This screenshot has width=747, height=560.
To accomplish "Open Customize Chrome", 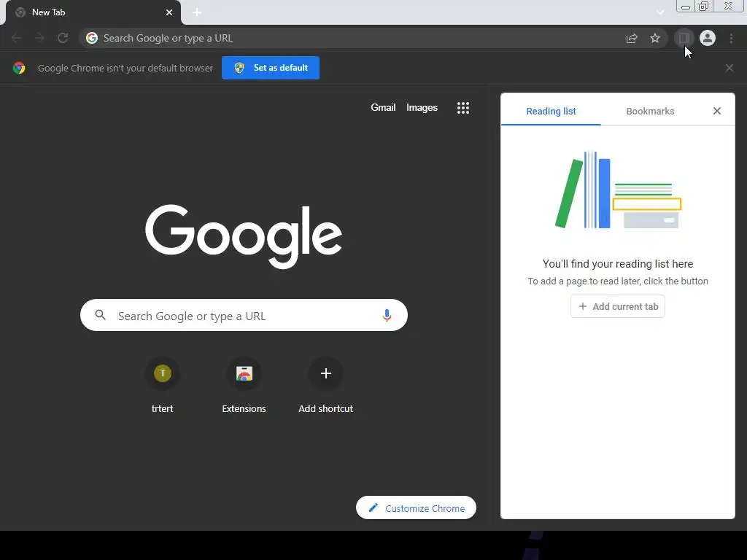I will pos(416,508).
